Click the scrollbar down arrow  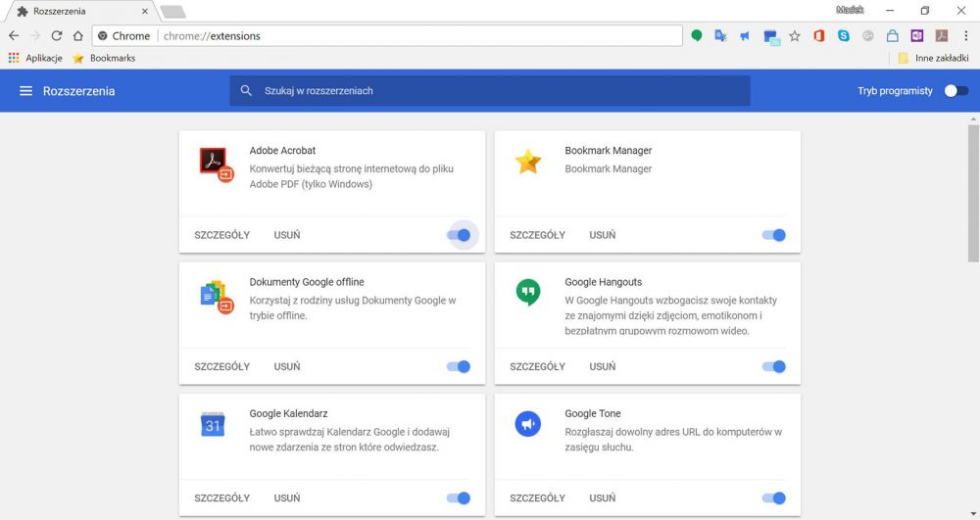coord(974,514)
